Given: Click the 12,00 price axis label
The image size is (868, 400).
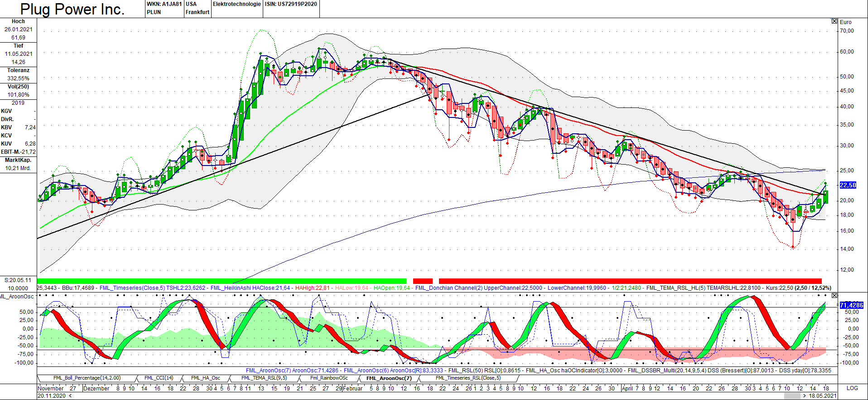Looking at the screenshot, I should point(847,270).
